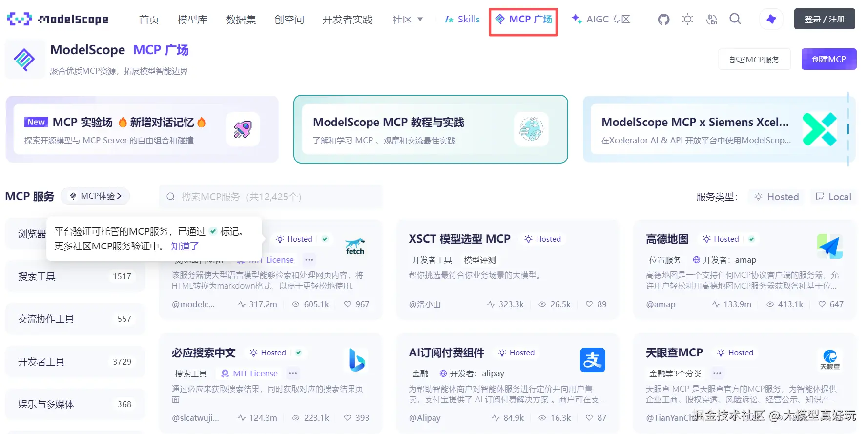Click the @amap author name
Viewport: 868px width, 434px height.
pyautogui.click(x=661, y=304)
